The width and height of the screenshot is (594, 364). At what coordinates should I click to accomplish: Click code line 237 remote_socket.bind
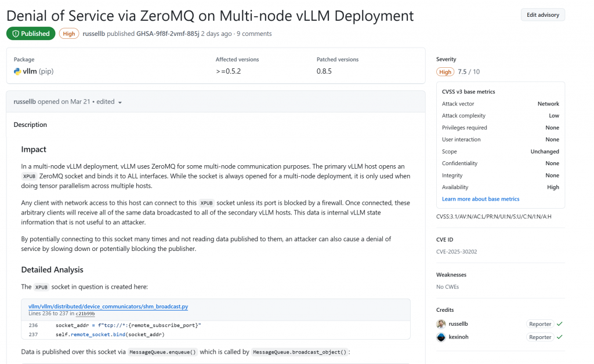[x=110, y=334]
